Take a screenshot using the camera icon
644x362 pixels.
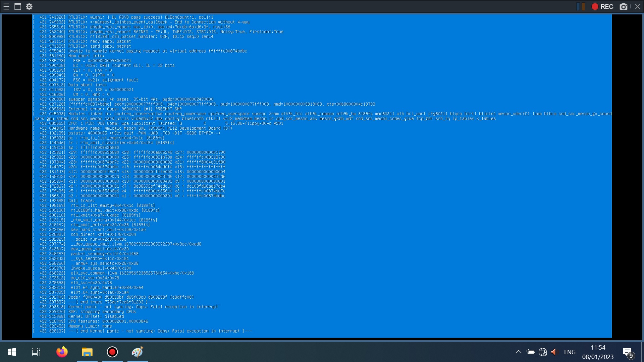point(624,6)
